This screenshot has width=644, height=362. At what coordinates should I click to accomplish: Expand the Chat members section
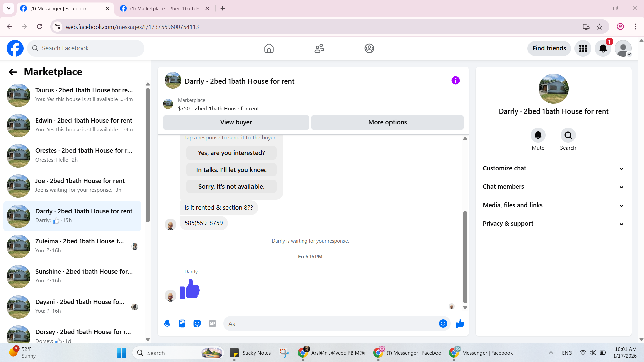[x=553, y=187]
